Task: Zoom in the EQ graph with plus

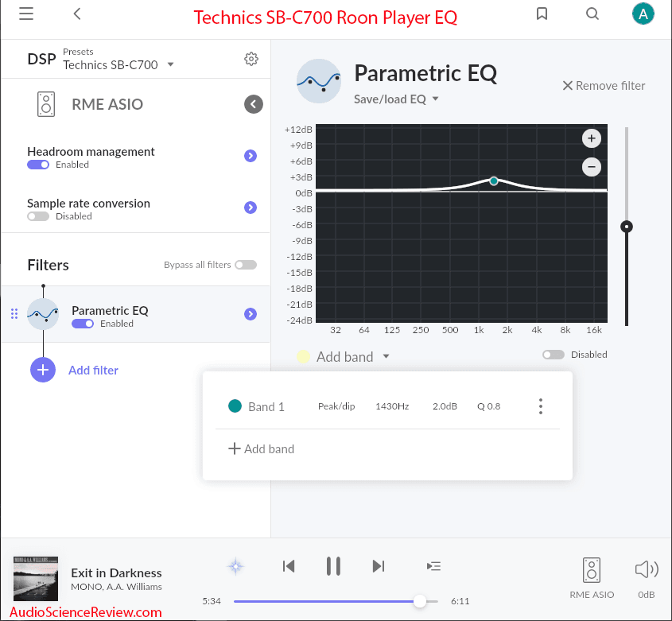Action: [592, 138]
